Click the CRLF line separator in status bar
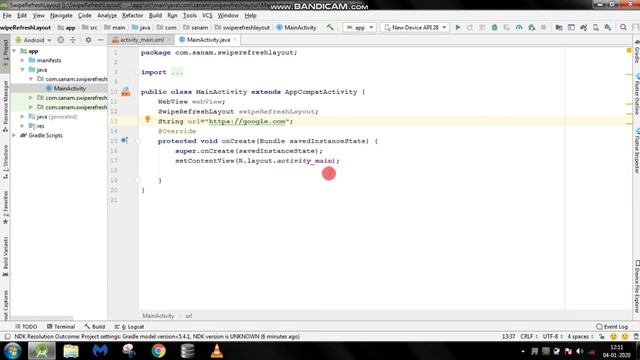The image size is (640, 360). click(x=529, y=336)
